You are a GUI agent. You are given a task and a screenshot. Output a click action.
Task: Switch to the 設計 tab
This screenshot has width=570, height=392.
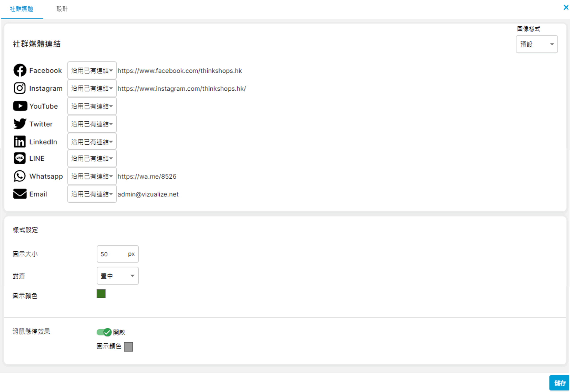pyautogui.click(x=62, y=9)
